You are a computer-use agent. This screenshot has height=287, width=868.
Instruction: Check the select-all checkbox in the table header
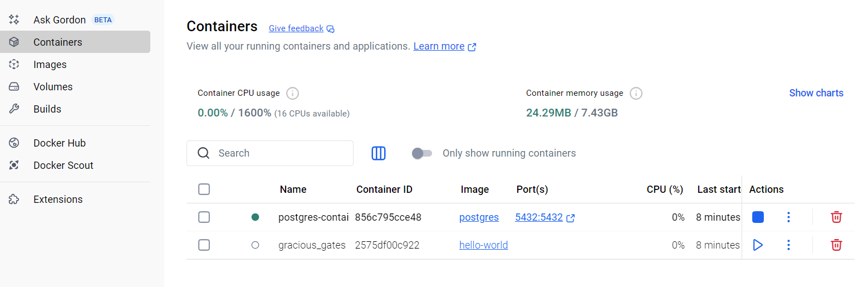[204, 189]
